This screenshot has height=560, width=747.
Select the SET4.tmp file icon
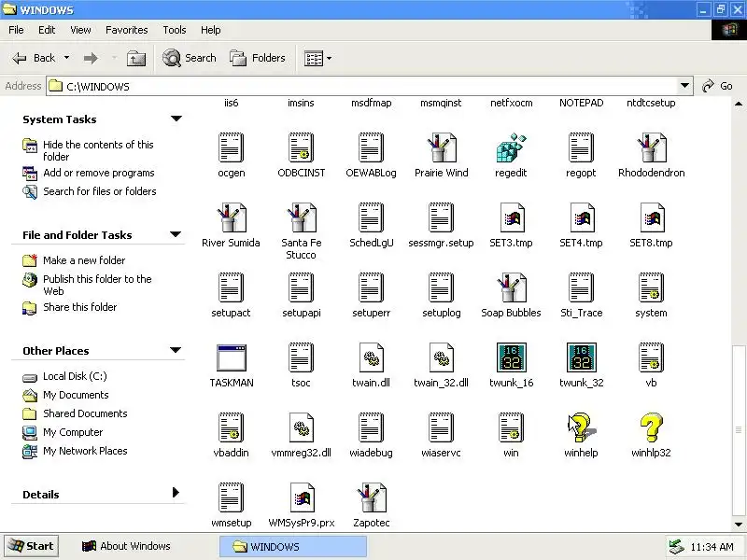coord(582,217)
